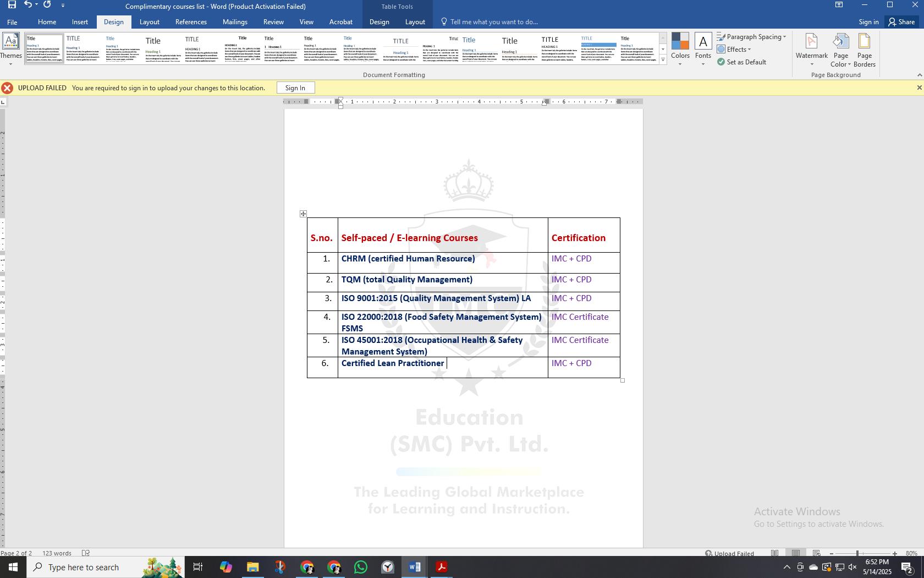Viewport: 924px width, 578px height.
Task: Open Page Color options
Action: tap(840, 50)
